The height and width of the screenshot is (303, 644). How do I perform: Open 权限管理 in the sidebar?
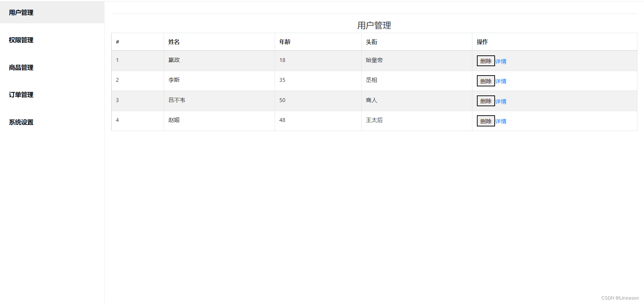click(x=21, y=40)
